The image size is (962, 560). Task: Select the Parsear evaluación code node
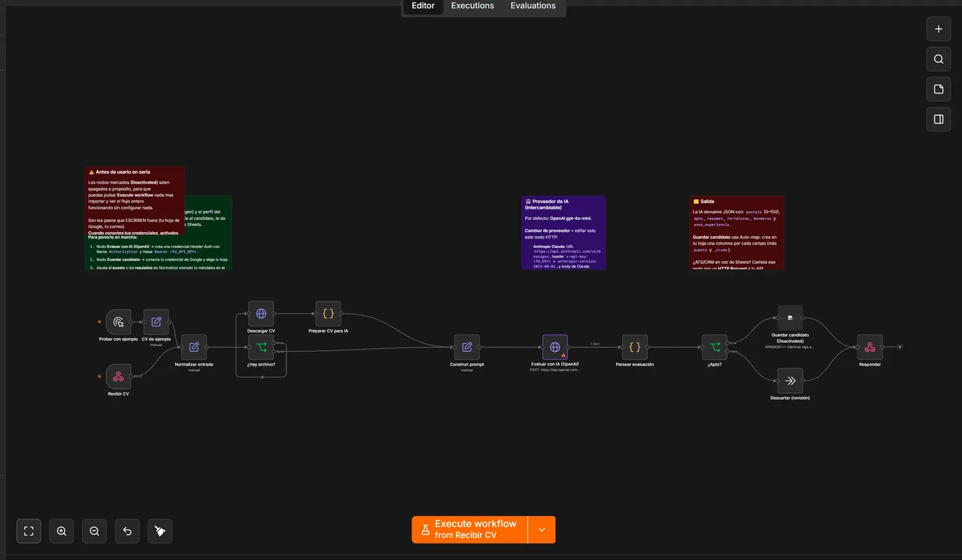pyautogui.click(x=635, y=347)
